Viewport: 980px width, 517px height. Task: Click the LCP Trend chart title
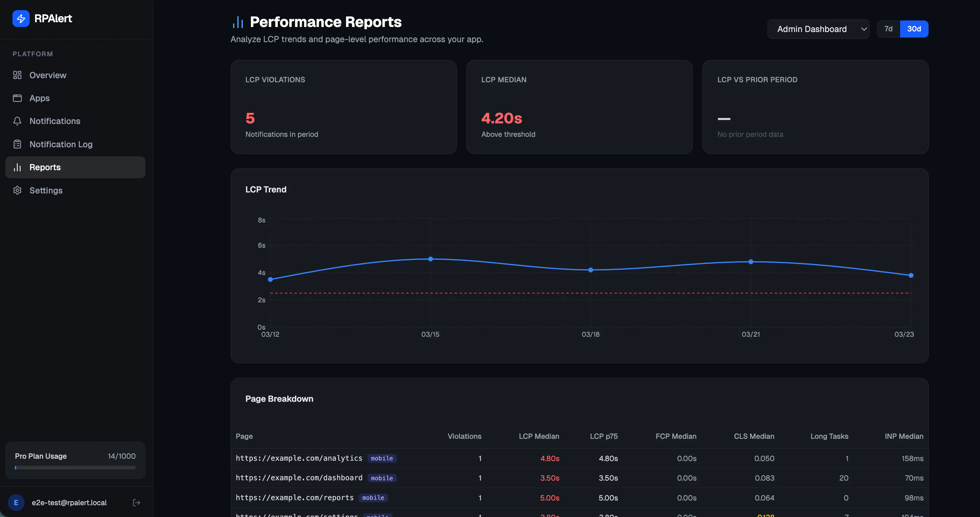266,190
